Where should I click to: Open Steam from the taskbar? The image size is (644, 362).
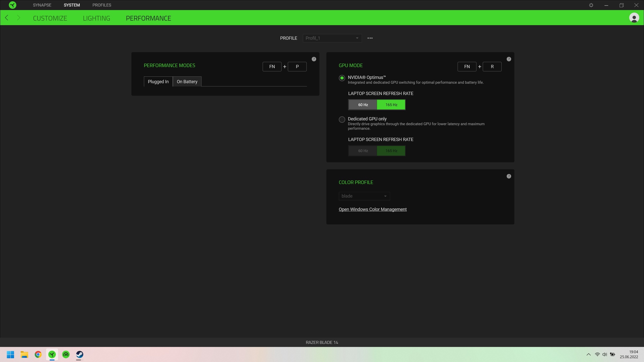pyautogui.click(x=80, y=354)
